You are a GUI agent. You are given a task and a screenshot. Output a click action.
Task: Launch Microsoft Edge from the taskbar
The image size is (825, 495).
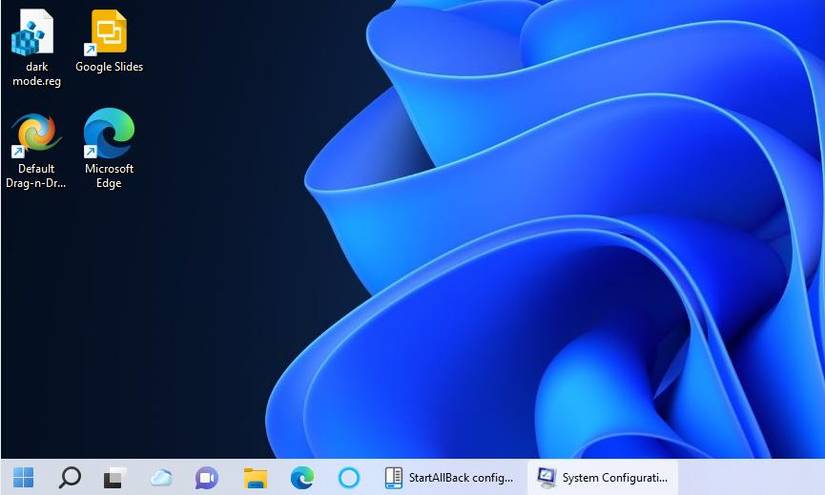tap(302, 478)
